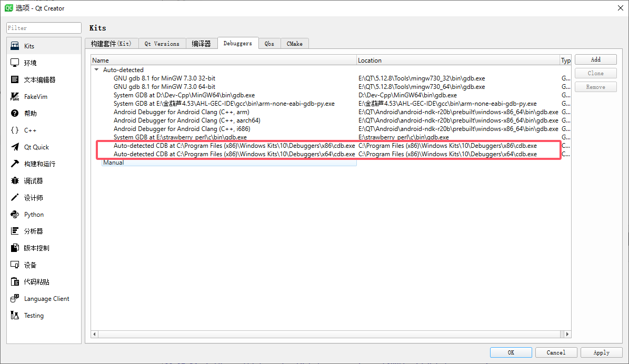Select the 版本控制 category icon
This screenshot has width=629, height=364.
(15, 248)
